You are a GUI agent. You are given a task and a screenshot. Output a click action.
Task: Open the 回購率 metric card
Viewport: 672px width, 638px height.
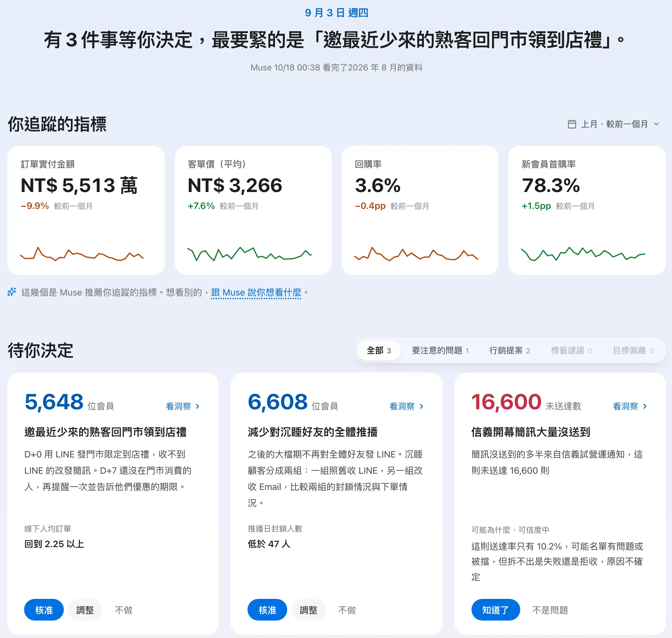pos(419,210)
